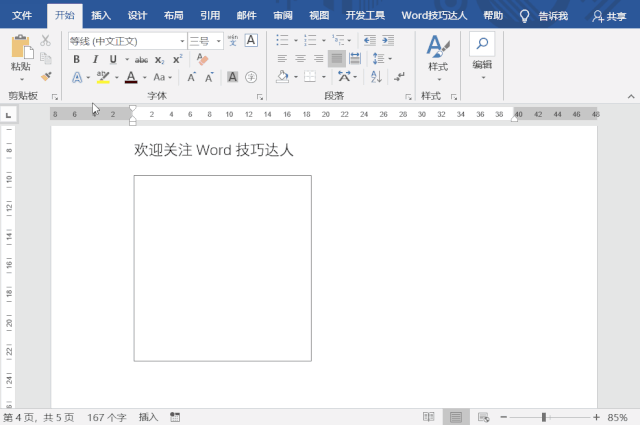This screenshot has height=425, width=640.
Task: Align text right
Action: pyautogui.click(x=318, y=59)
